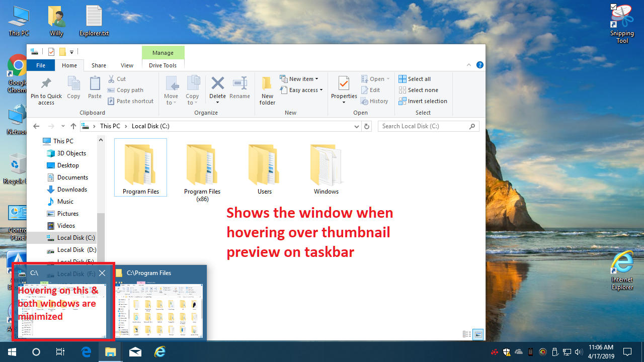Viewport: 644px width, 362px height.
Task: Open the Mail app on taskbar
Action: click(135, 352)
